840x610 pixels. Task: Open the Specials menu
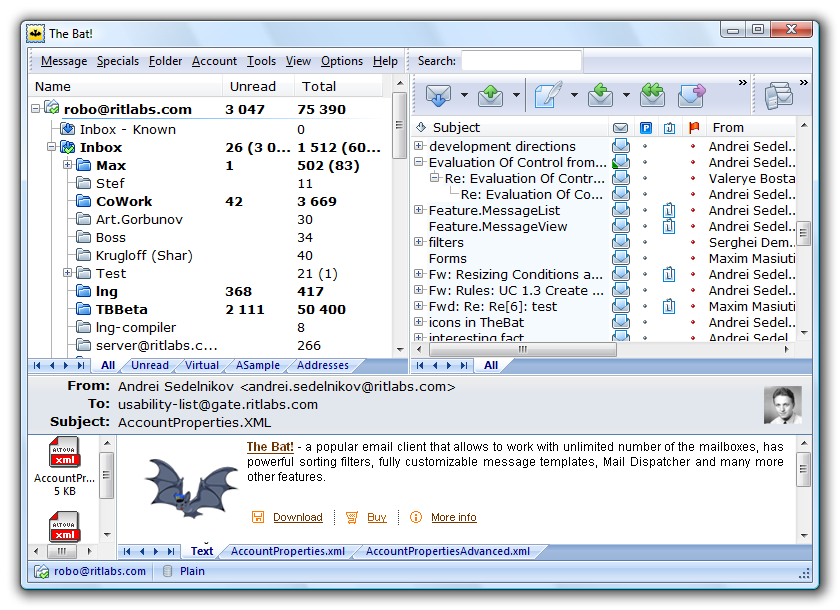pyautogui.click(x=117, y=61)
